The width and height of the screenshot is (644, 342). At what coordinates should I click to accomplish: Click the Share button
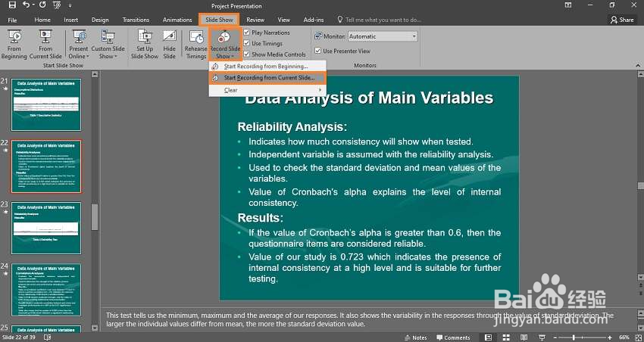click(622, 20)
